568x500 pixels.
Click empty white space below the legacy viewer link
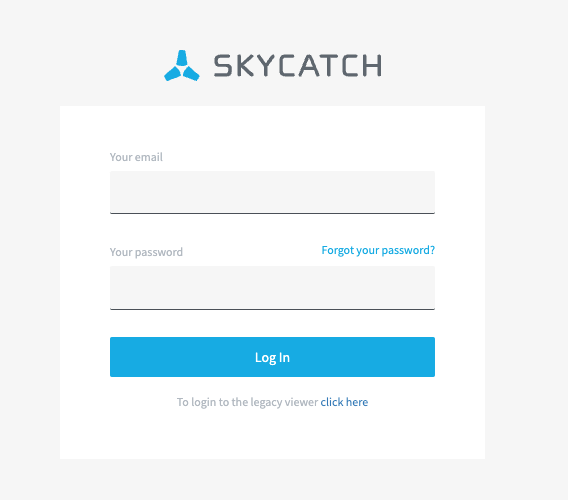coord(272,435)
